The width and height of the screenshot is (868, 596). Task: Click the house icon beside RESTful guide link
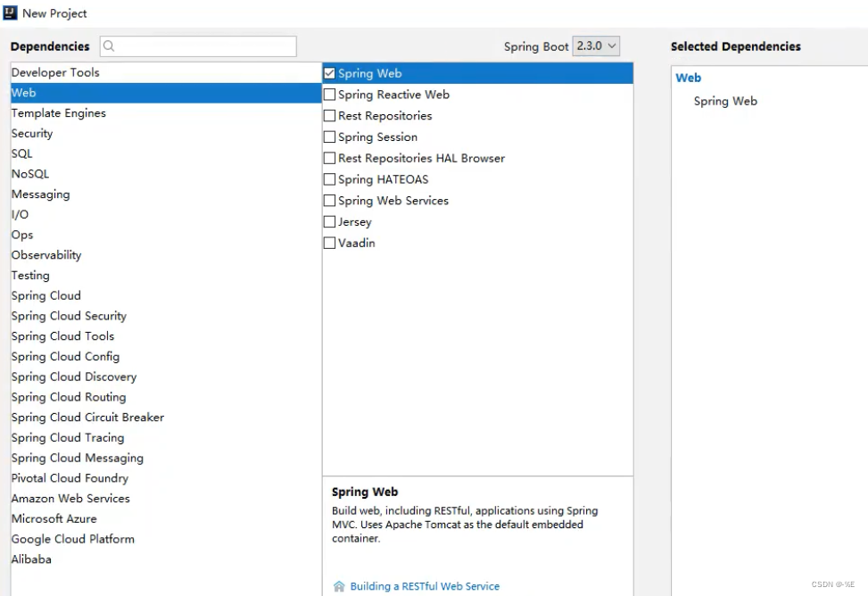coord(339,586)
